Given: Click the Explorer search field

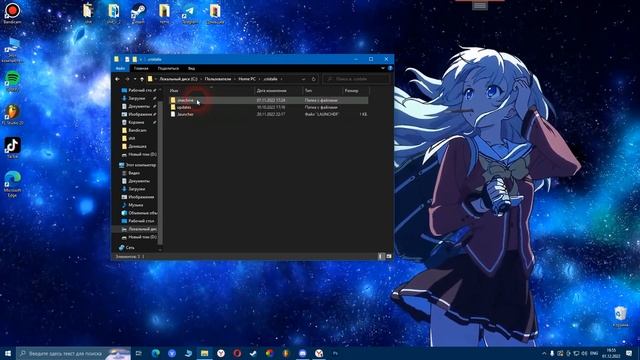Looking at the screenshot, I should [356, 79].
